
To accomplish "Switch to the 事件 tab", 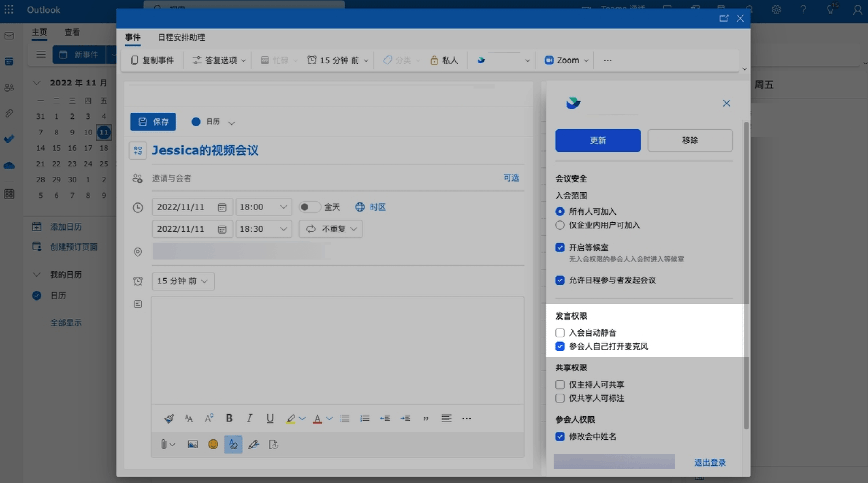I will point(133,37).
